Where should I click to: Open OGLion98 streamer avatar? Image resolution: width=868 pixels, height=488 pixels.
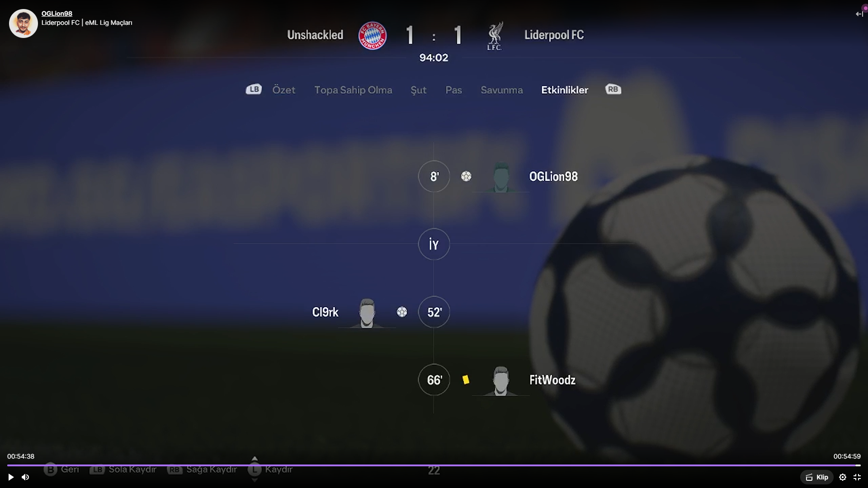tap(24, 23)
